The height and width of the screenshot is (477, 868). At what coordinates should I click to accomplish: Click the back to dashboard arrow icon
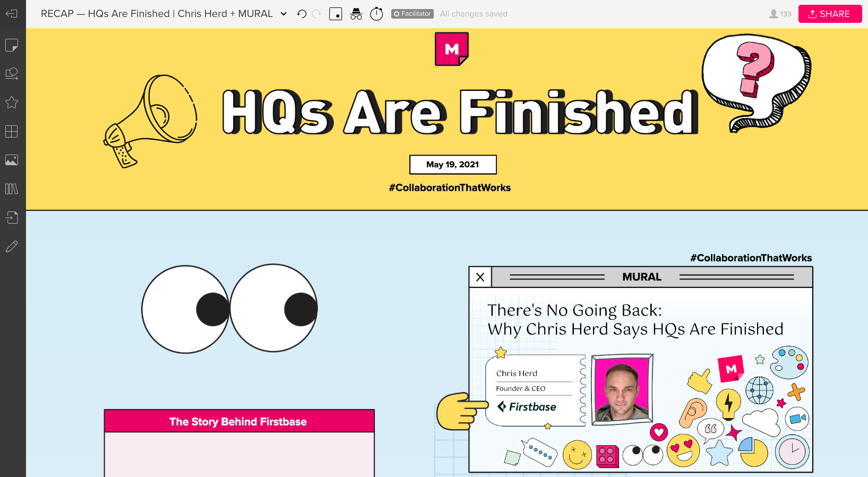[x=12, y=14]
